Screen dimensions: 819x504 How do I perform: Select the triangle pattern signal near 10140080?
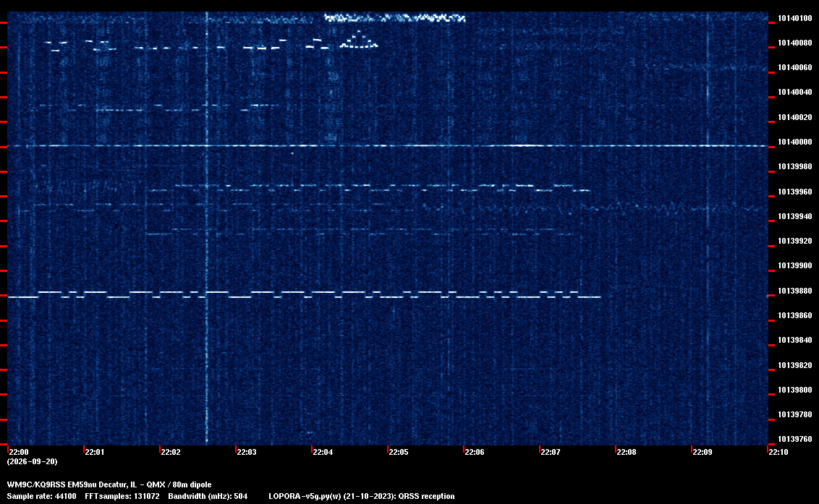359,40
